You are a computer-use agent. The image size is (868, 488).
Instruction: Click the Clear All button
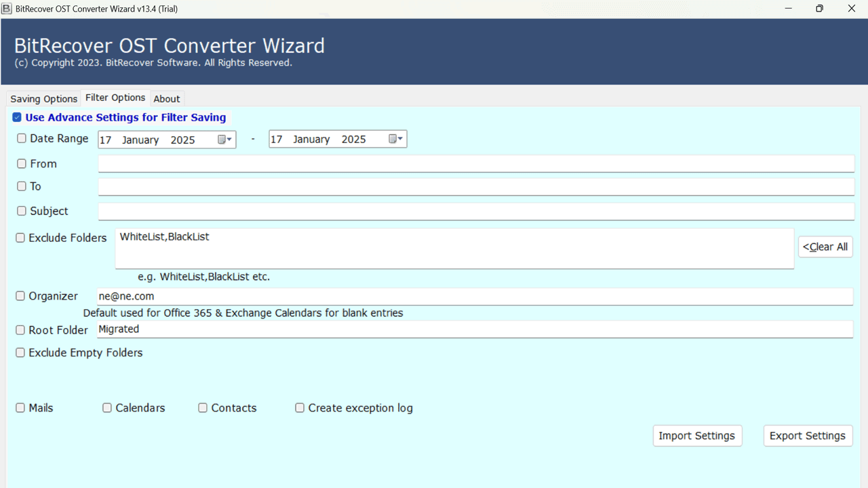pos(825,247)
